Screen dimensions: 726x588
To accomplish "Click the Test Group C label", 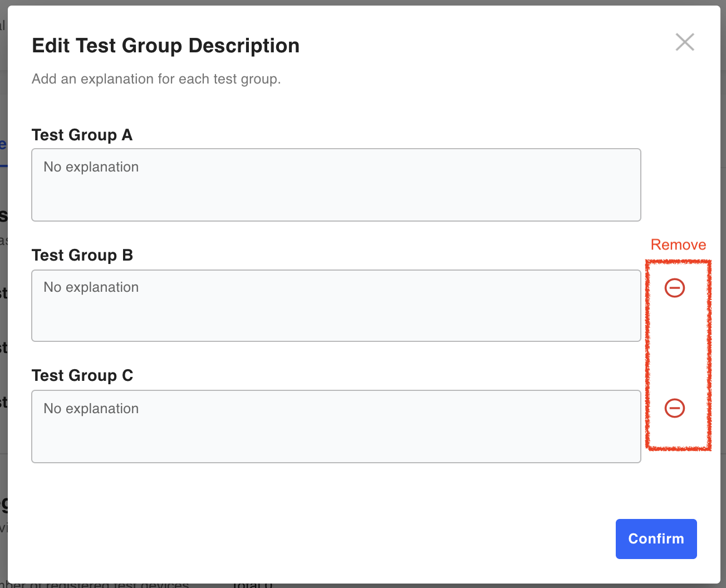I will (82, 376).
